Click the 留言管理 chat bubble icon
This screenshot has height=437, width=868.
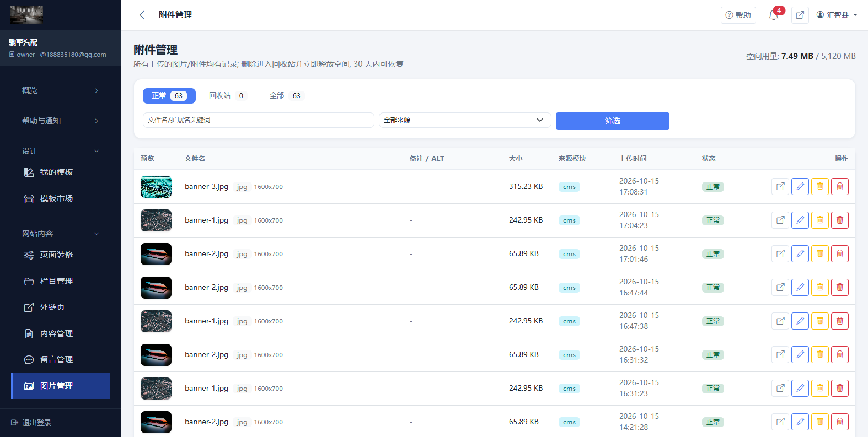pyautogui.click(x=29, y=360)
